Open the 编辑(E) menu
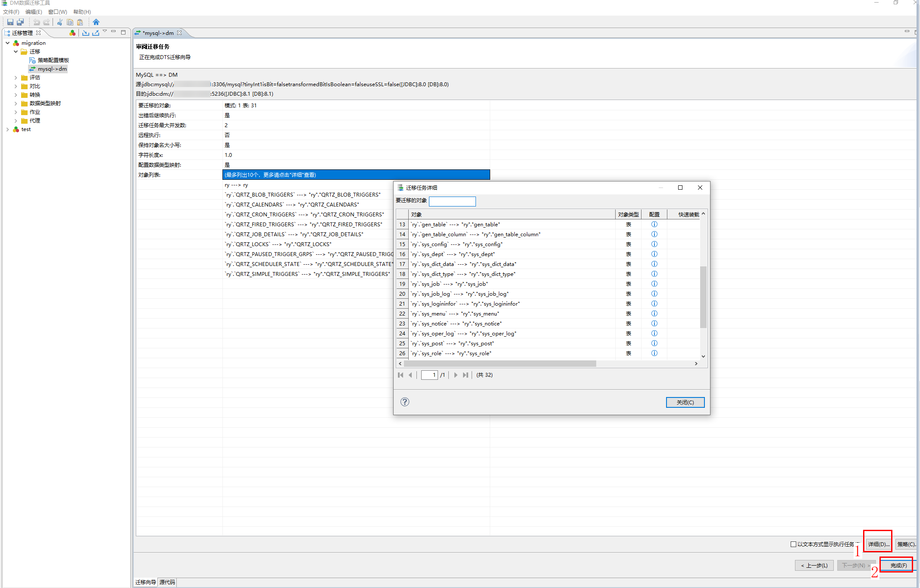This screenshot has width=920, height=588. click(34, 12)
